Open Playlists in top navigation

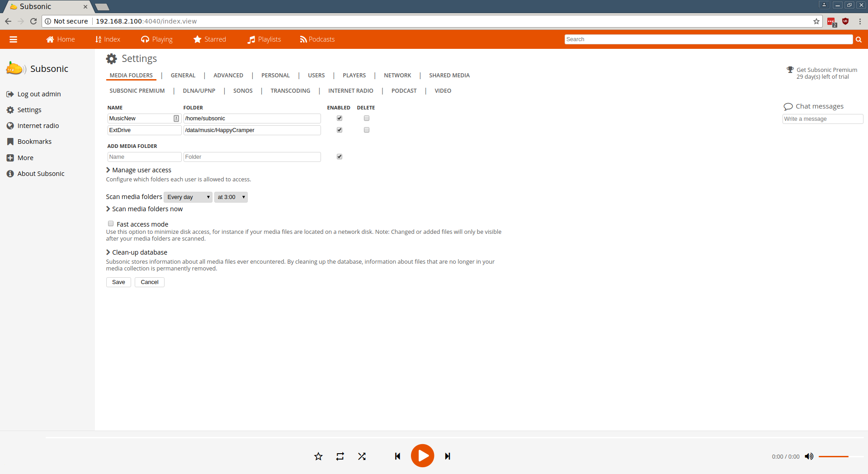264,39
